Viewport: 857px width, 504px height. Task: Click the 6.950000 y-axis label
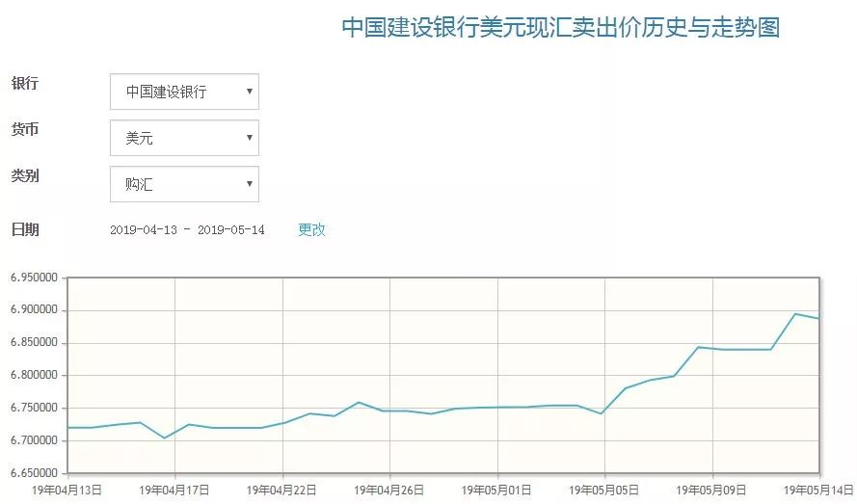34,278
